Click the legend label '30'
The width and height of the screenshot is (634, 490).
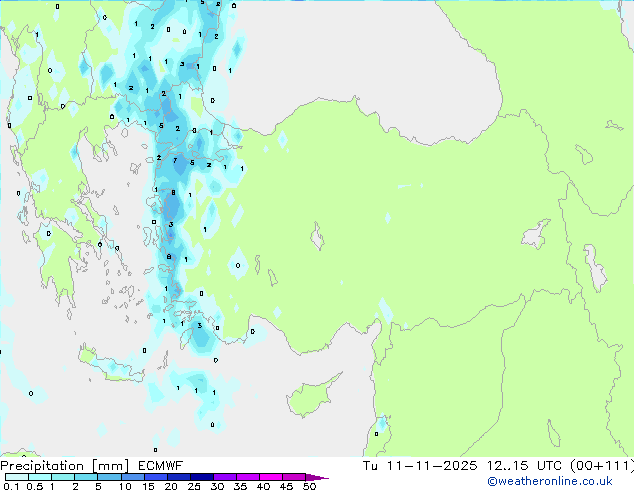pos(217,486)
